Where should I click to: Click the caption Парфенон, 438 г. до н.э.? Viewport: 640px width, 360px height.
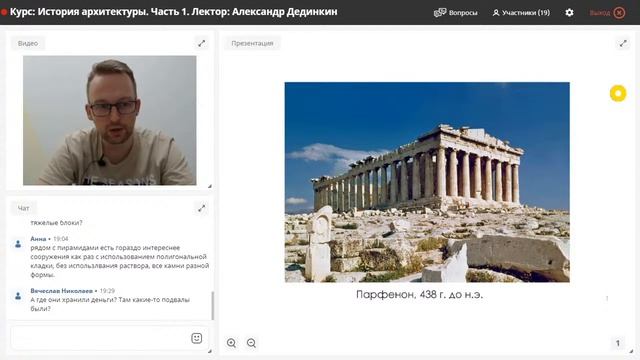(420, 294)
